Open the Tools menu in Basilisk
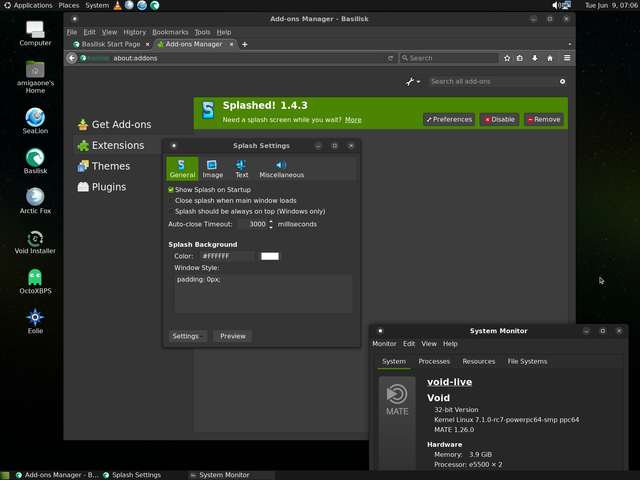Viewport: 640px width, 480px height. click(x=202, y=32)
